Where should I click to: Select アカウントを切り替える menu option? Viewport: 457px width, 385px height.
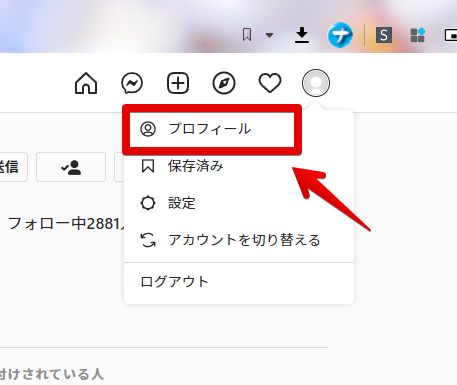pos(239,240)
